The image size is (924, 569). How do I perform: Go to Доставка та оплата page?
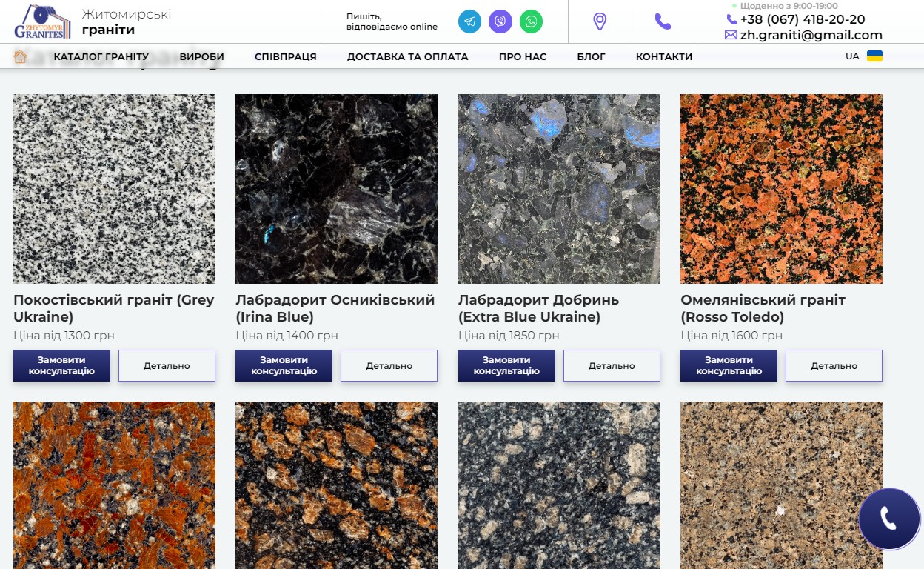point(407,56)
